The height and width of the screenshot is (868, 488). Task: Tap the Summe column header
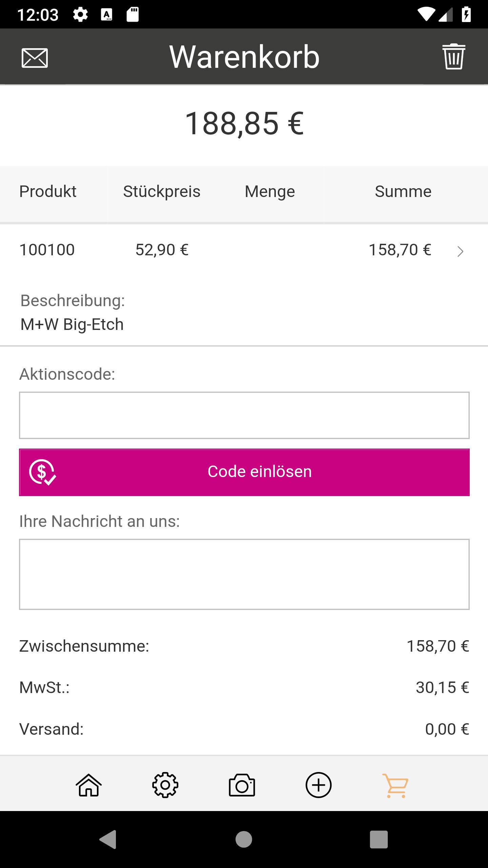coord(403,192)
